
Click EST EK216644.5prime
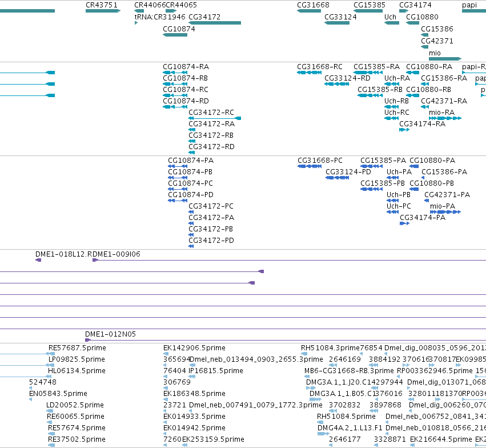[x=412, y=445]
